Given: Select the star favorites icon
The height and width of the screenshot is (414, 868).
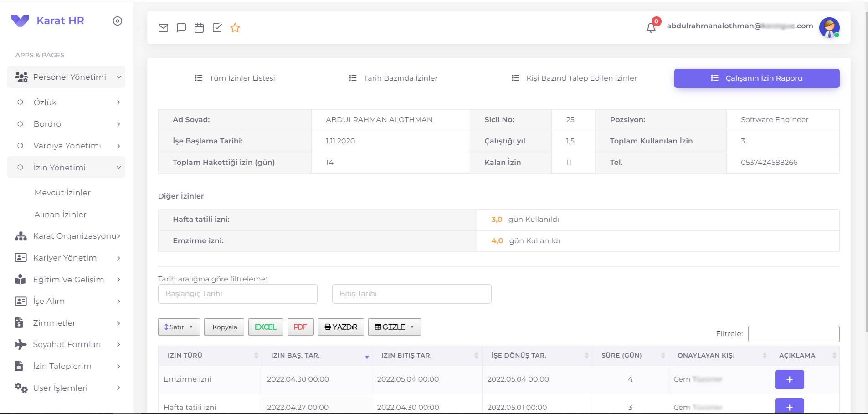Looking at the screenshot, I should [235, 28].
